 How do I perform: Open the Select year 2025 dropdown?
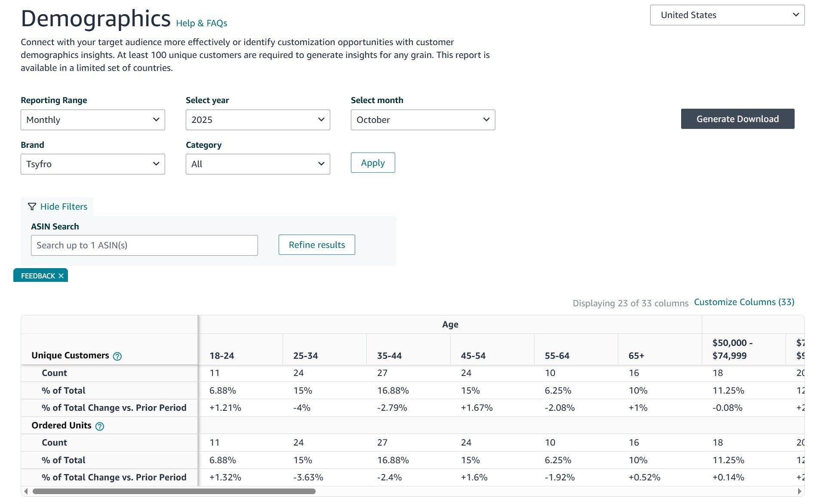tap(258, 120)
